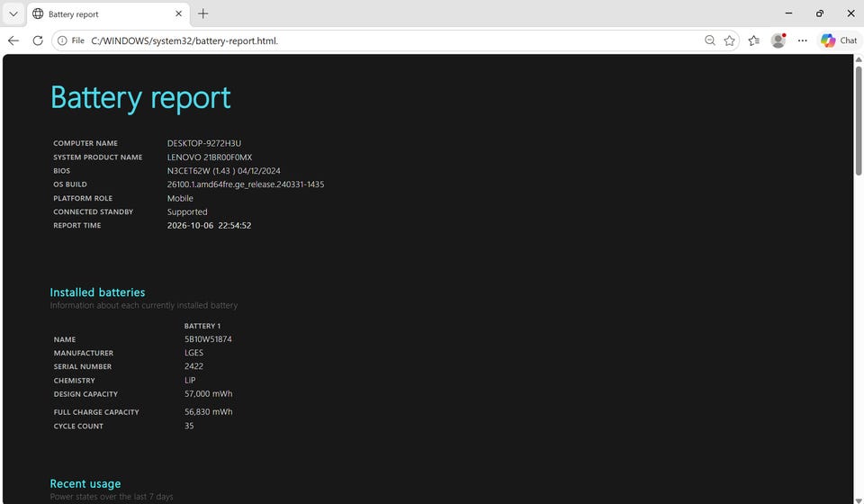Select product name LENOVO 21BR00F0MX

[210, 157]
